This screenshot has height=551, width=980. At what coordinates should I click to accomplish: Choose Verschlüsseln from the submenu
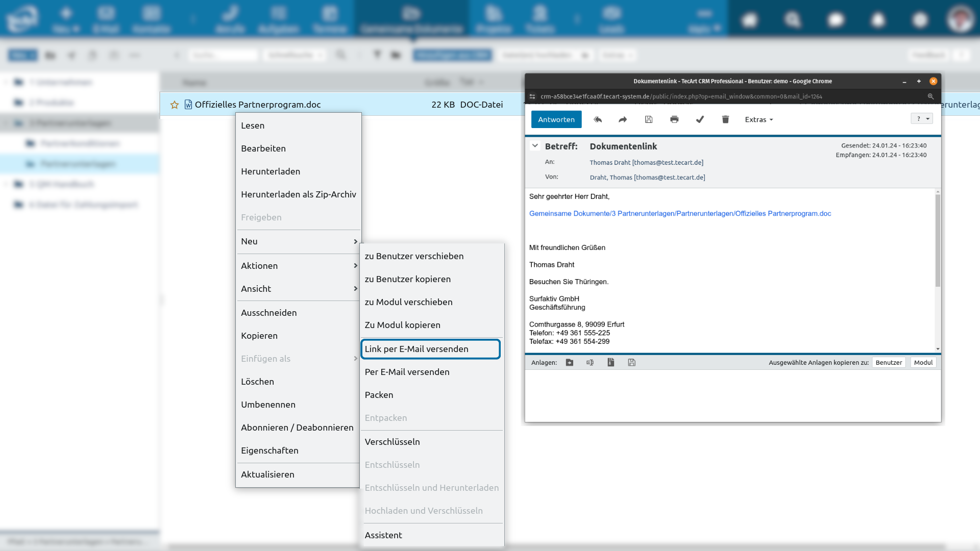tap(392, 442)
